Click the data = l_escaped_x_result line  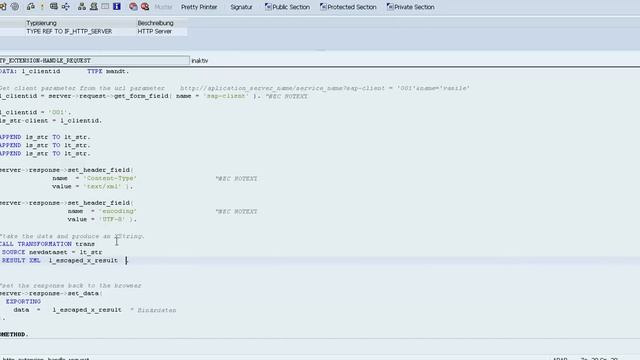click(x=67, y=310)
